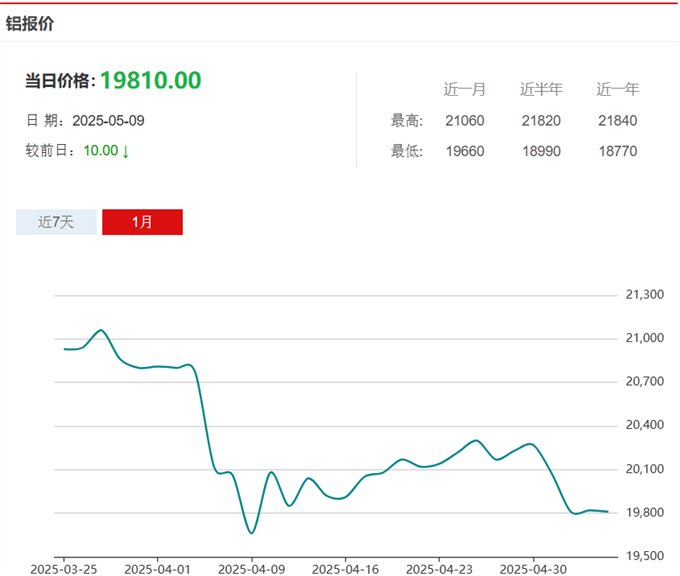Click the 2025-04-30 x-axis label
The image size is (680, 576).
click(532, 567)
